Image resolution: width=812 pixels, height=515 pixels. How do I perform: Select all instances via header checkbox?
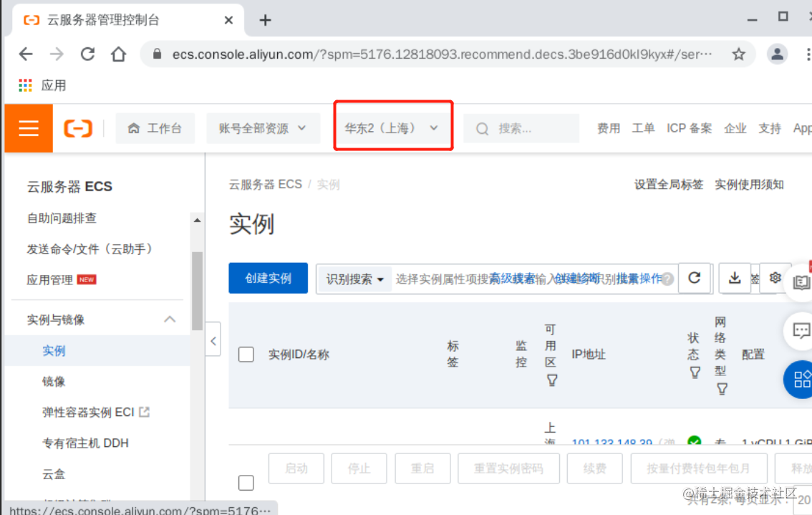point(246,355)
